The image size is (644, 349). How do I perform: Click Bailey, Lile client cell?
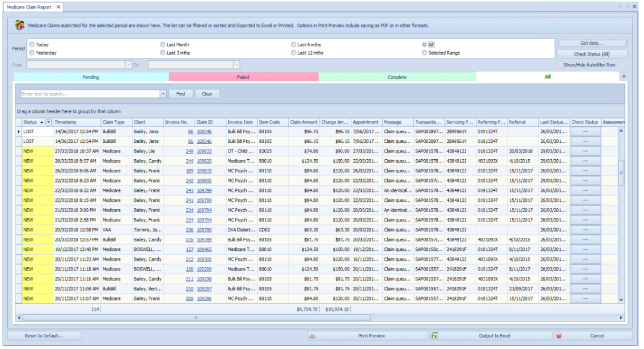tap(148, 151)
